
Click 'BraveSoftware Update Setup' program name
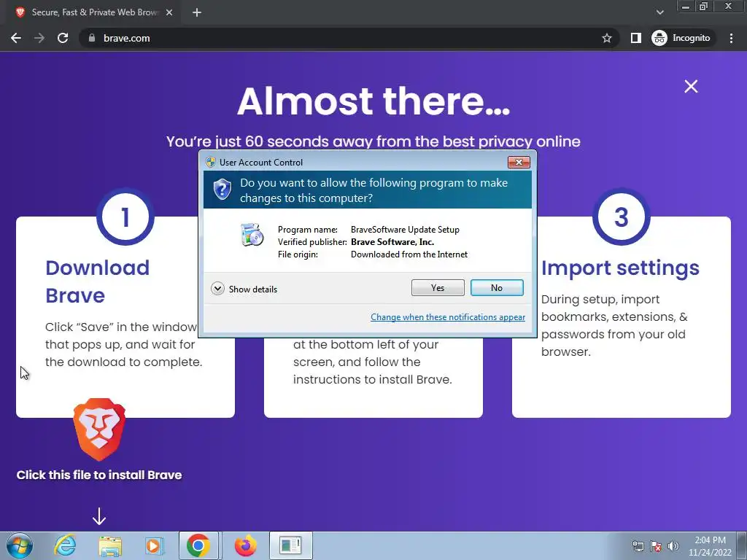[405, 230]
